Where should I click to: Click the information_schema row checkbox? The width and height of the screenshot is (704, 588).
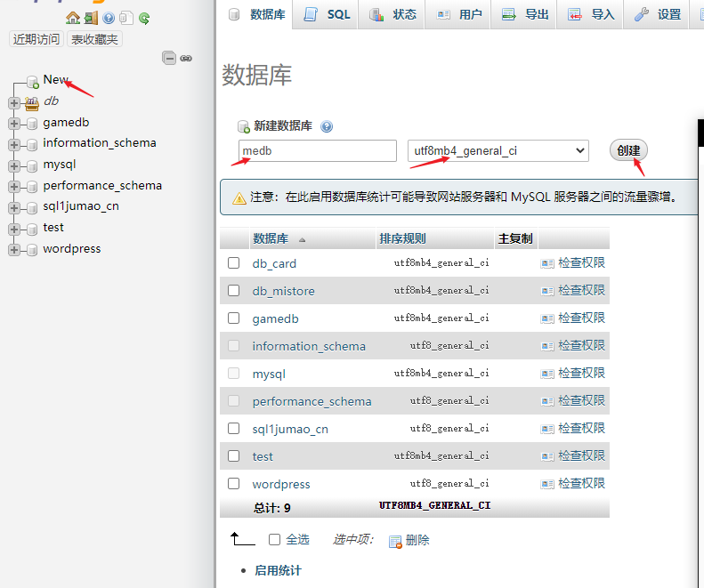click(233, 346)
